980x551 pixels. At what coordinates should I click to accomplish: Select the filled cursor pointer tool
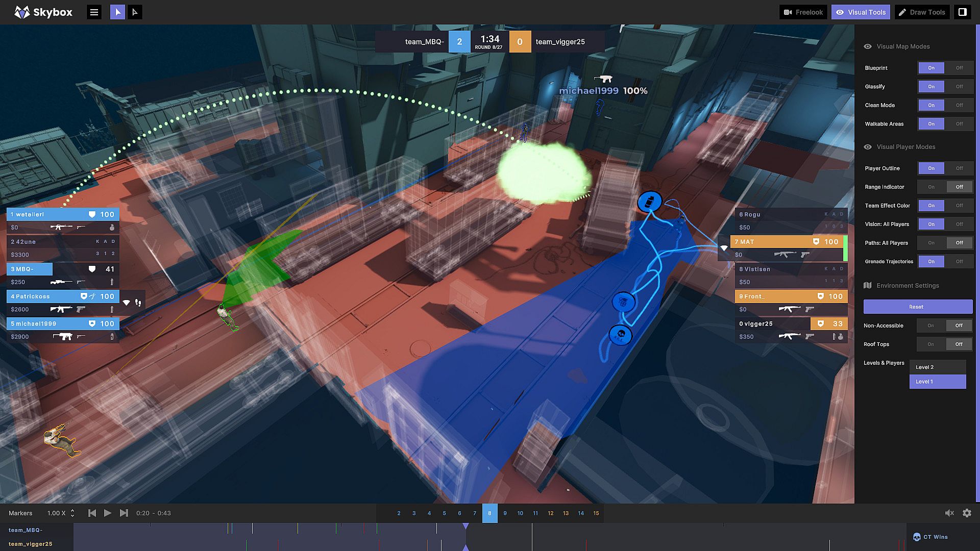pos(117,12)
